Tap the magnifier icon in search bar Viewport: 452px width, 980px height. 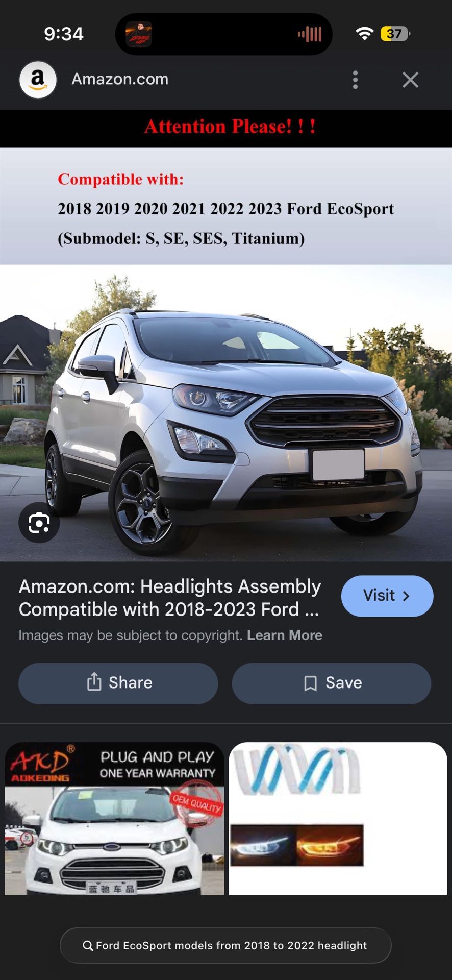pyautogui.click(x=88, y=946)
